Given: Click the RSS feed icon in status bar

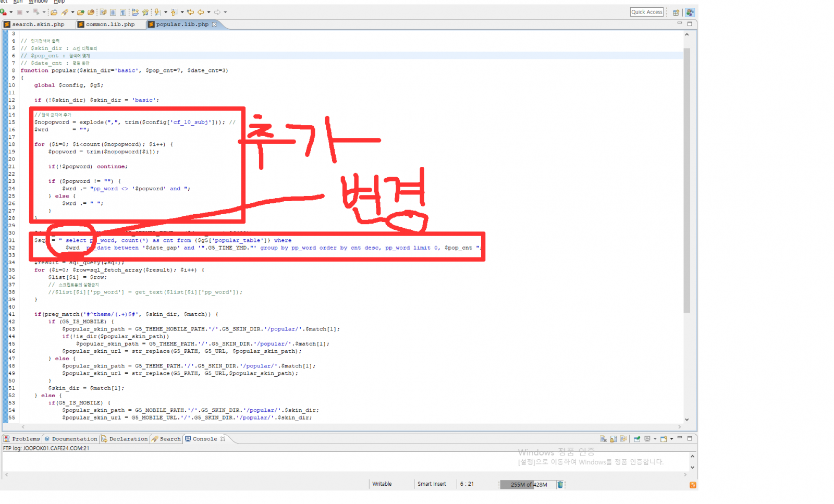Looking at the screenshot, I should pyautogui.click(x=693, y=485).
